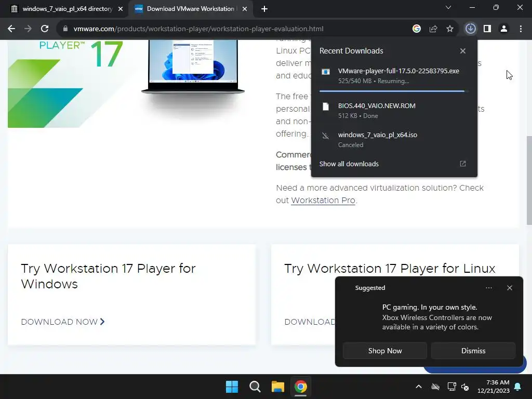Image resolution: width=532 pixels, height=399 pixels.
Task: Click the Chrome taskbar icon
Action: (x=301, y=387)
